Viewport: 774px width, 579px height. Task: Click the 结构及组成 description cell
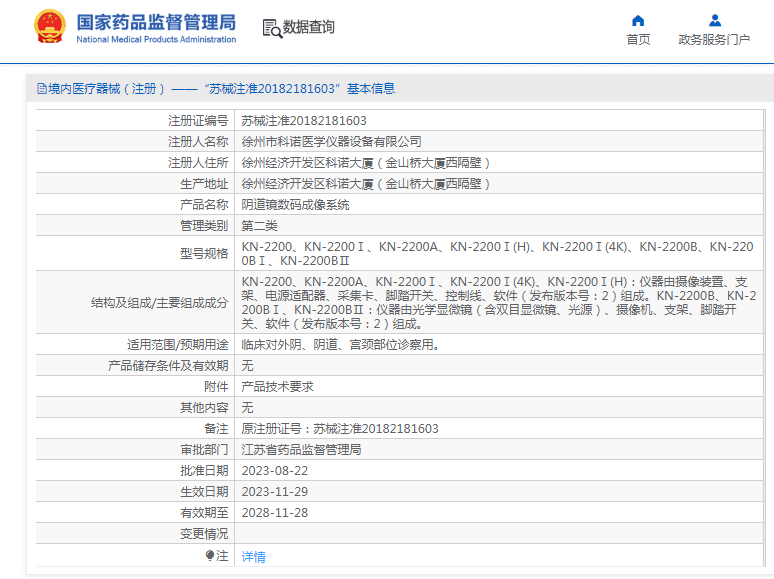coord(499,303)
